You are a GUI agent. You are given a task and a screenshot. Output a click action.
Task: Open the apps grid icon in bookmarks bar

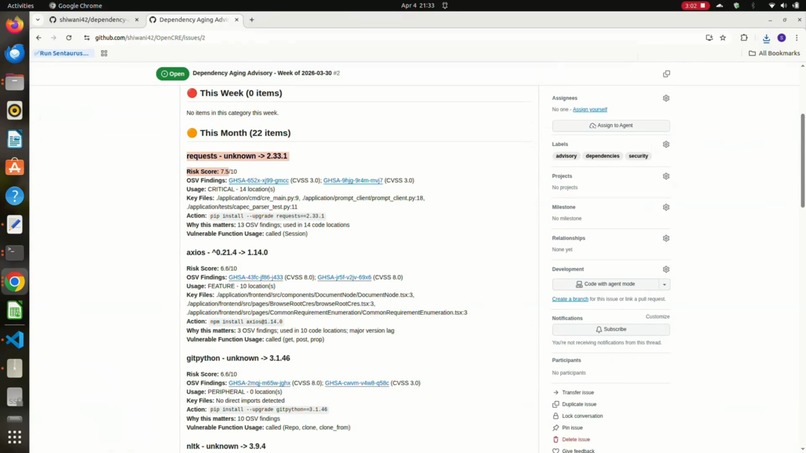[104, 53]
